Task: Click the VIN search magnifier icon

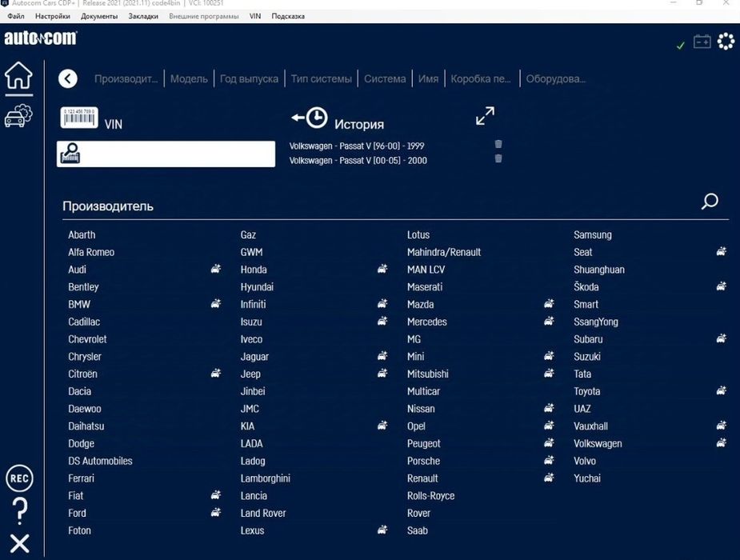Action: (70, 154)
